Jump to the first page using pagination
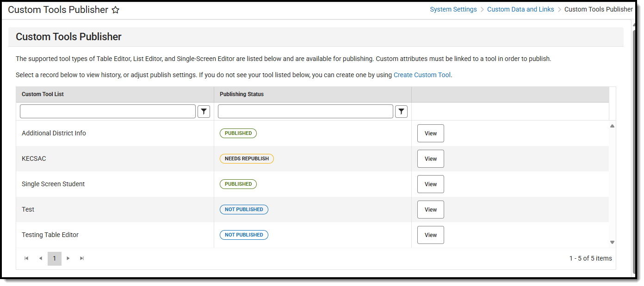Image resolution: width=644 pixels, height=286 pixels. pyautogui.click(x=26, y=258)
